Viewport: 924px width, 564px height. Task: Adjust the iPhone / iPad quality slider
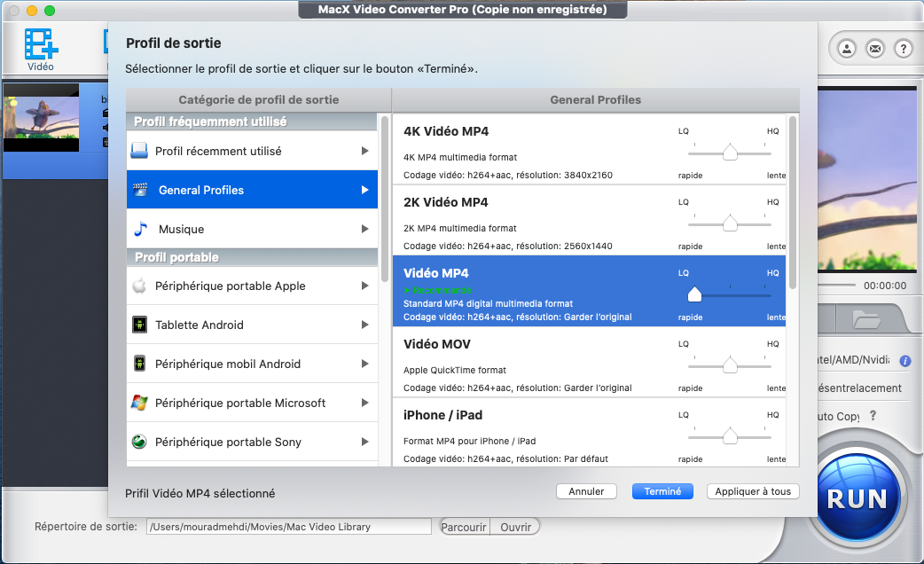(x=730, y=435)
